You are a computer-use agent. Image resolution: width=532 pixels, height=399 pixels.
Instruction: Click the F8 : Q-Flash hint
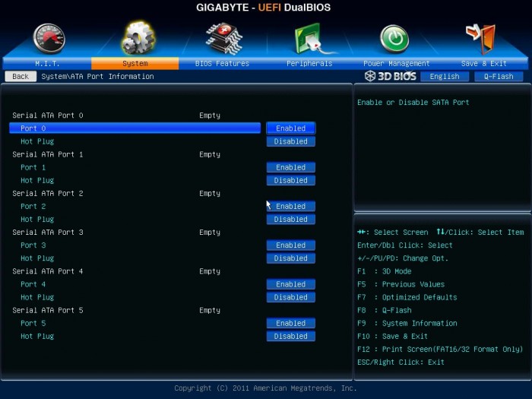click(x=385, y=310)
